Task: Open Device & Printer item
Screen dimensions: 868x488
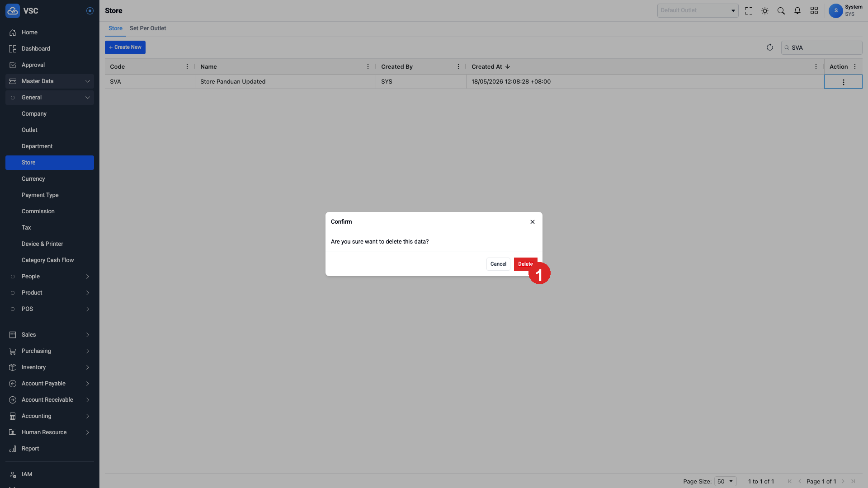Action: 50,244
